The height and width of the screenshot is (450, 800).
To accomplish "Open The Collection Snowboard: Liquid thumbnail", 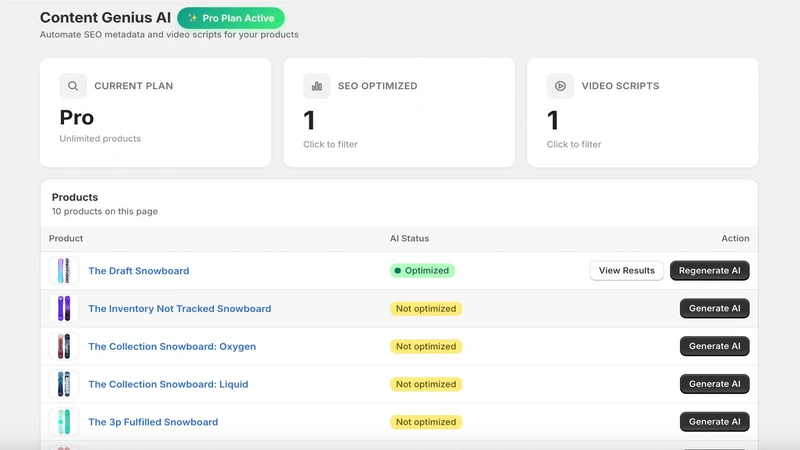I will pyautogui.click(x=64, y=384).
